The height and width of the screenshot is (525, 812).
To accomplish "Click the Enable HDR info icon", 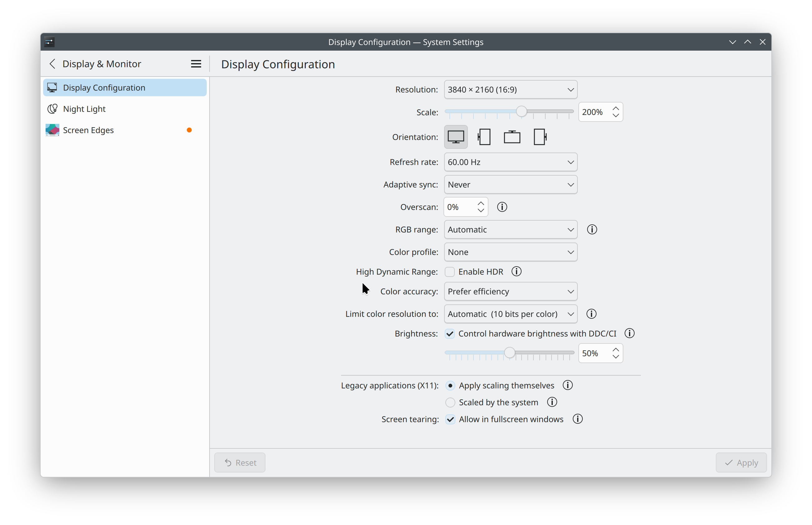I will click(516, 272).
